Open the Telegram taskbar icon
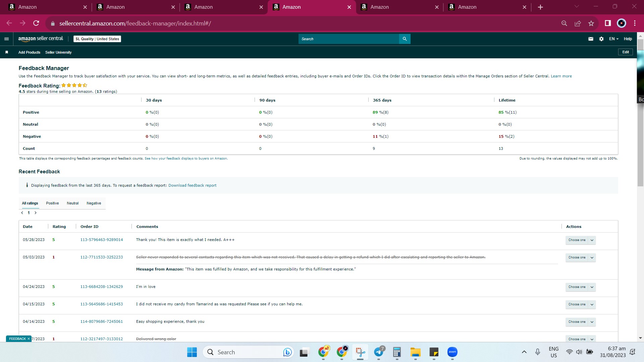The height and width of the screenshot is (362, 644). [379, 352]
